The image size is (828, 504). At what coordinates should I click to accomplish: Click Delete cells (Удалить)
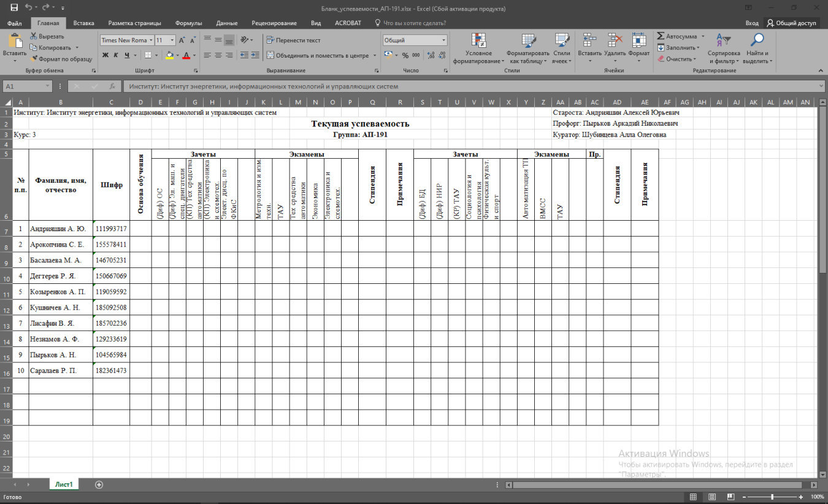coord(615,48)
